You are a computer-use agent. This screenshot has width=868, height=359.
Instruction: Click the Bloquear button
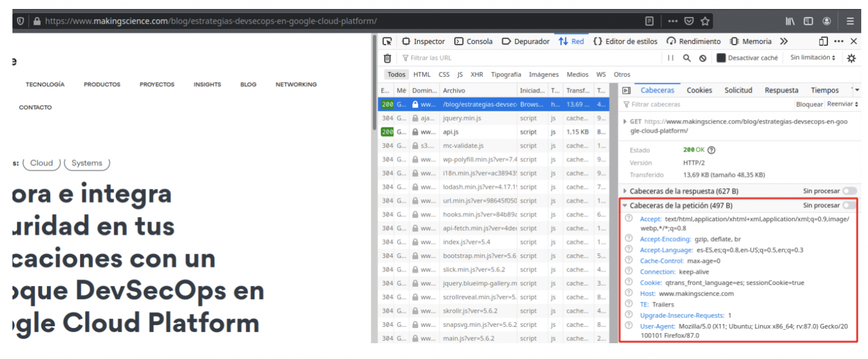[809, 104]
